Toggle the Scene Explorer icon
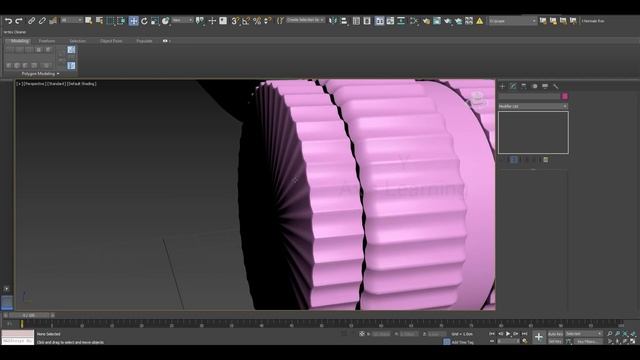This screenshot has height=360, width=640. click(356, 21)
